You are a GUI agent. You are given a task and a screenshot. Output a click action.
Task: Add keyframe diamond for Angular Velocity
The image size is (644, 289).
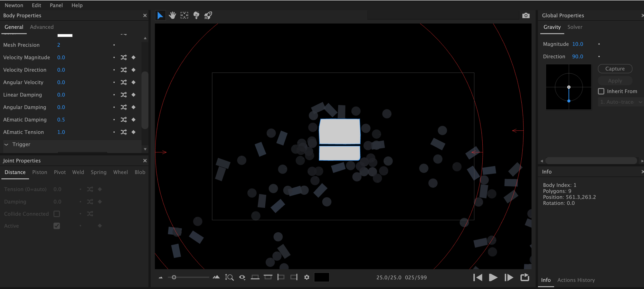pyautogui.click(x=134, y=82)
